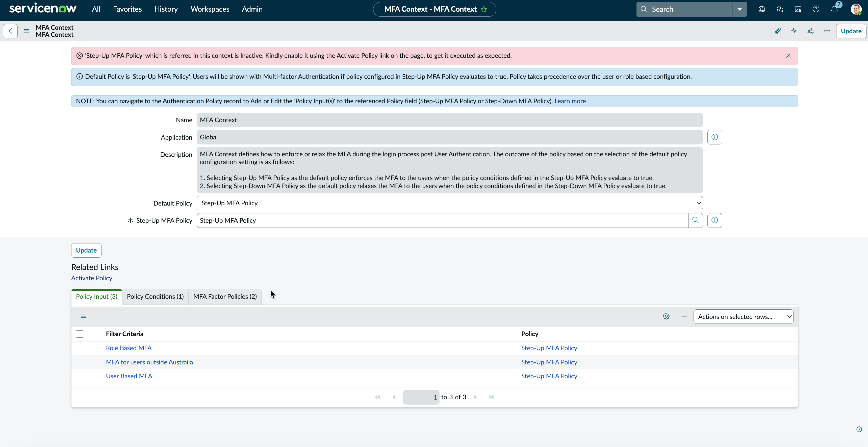Open Step-Up MFA Policy in Role Based MFA row

(549, 348)
